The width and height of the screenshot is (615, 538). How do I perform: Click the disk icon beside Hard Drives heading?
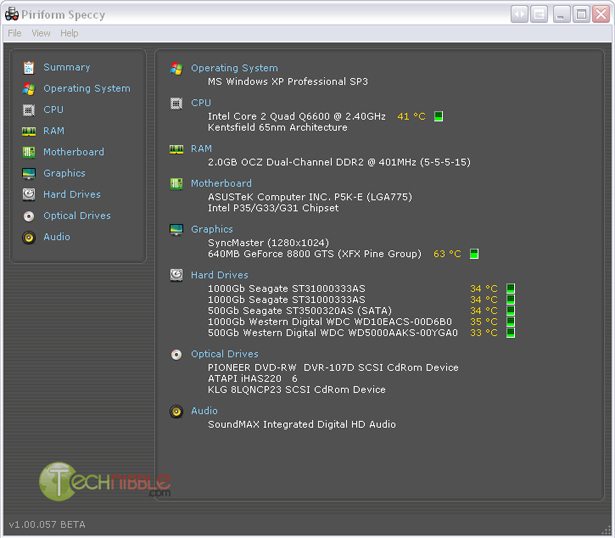(176, 275)
